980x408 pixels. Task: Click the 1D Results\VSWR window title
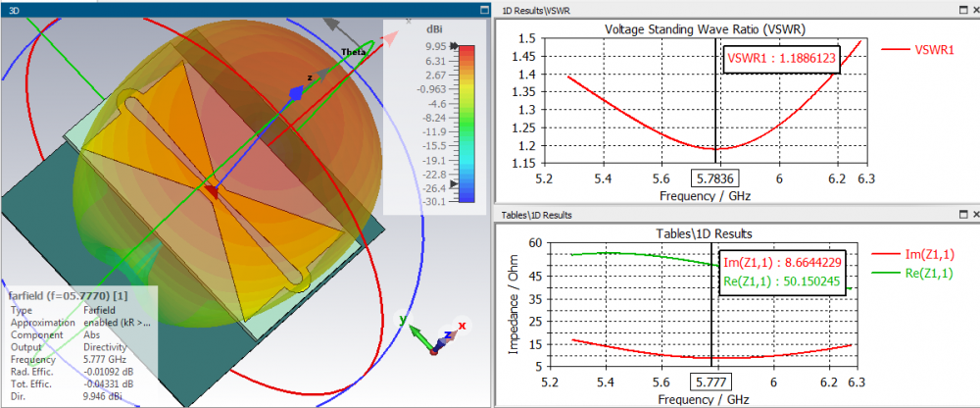(x=536, y=11)
